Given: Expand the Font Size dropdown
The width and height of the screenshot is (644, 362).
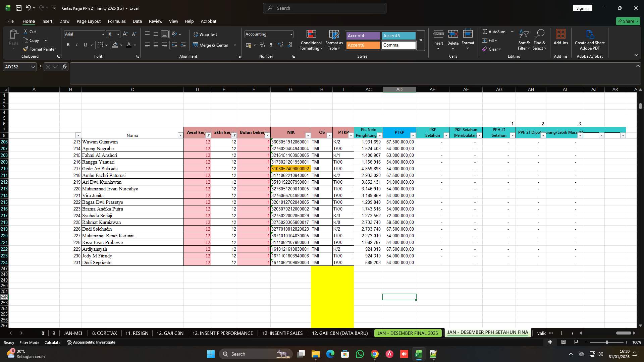Looking at the screenshot, I should pos(118,34).
